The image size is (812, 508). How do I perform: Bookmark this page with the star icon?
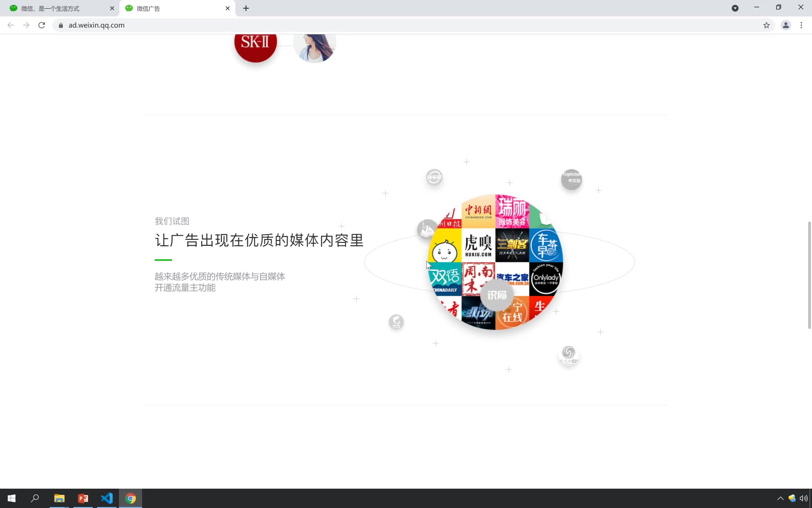(x=767, y=25)
